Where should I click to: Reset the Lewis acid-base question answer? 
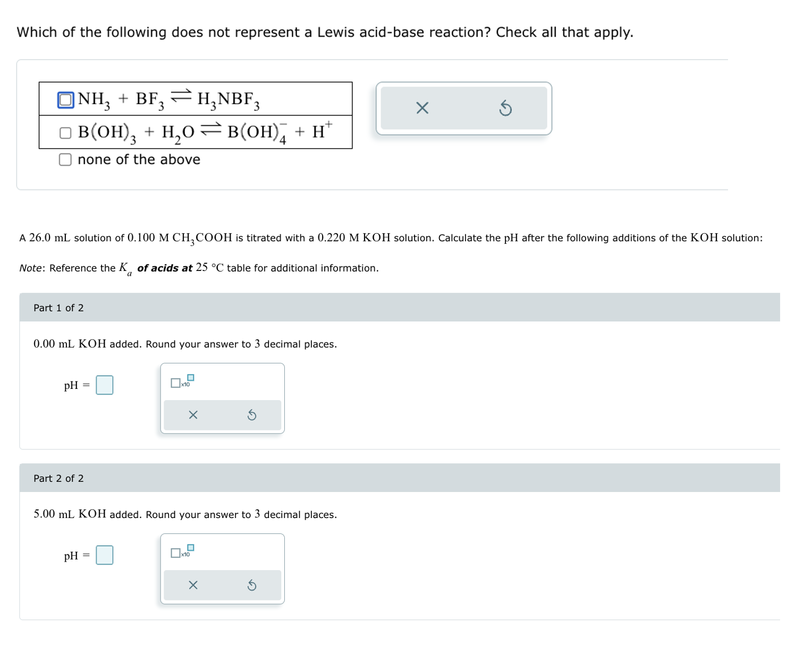(506, 108)
